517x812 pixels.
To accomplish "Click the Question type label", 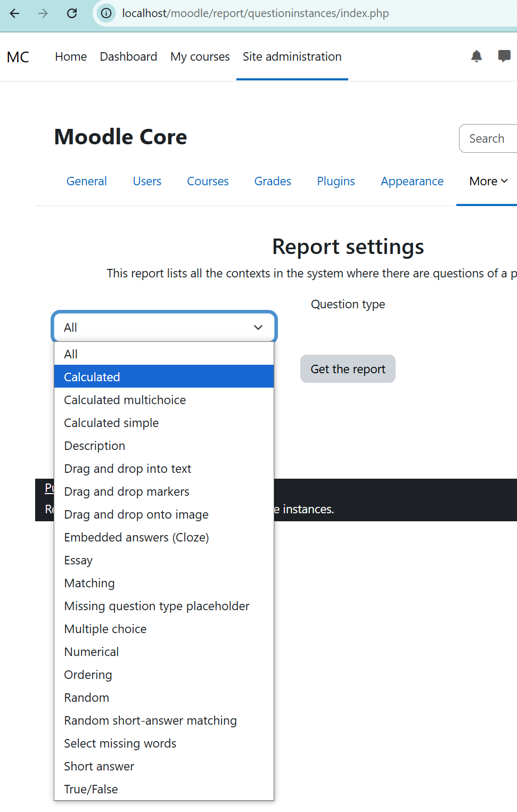I will (x=348, y=304).
